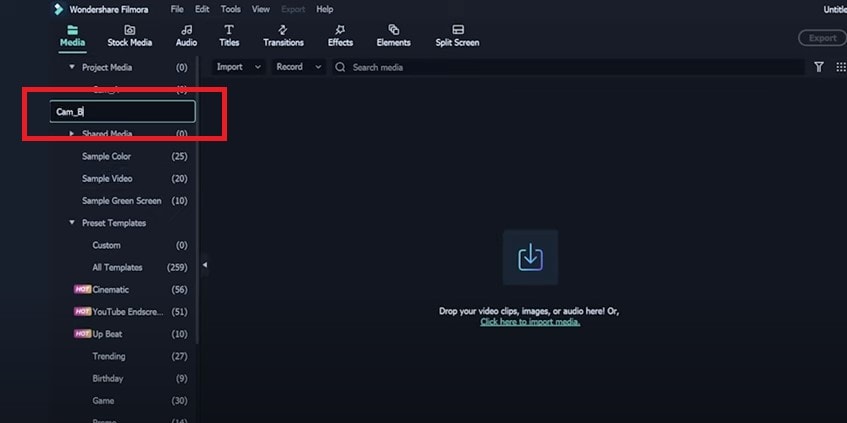This screenshot has width=847, height=423.
Task: Click the (20) count beside Sample Video
Action: tap(179, 178)
